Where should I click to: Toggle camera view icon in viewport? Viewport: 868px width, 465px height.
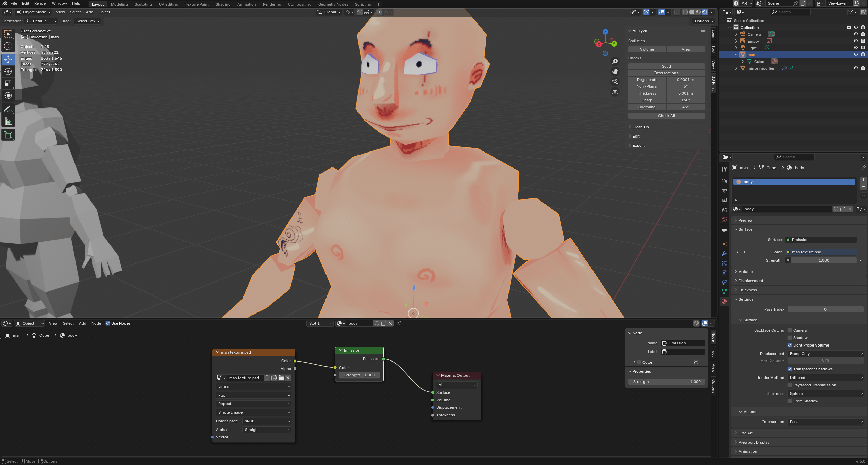pos(615,82)
